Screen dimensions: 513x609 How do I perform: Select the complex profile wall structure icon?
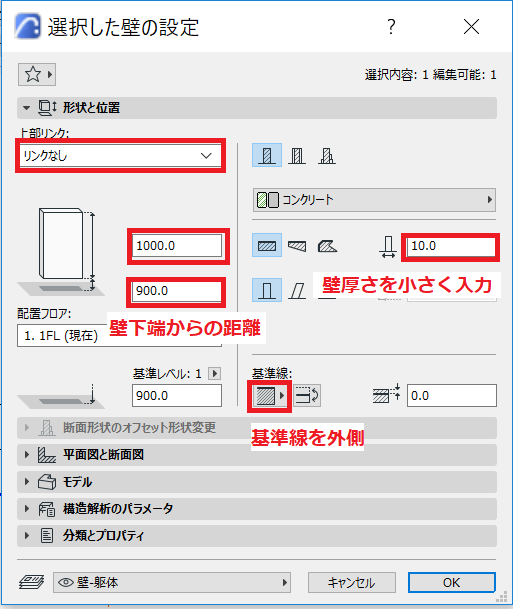click(327, 155)
